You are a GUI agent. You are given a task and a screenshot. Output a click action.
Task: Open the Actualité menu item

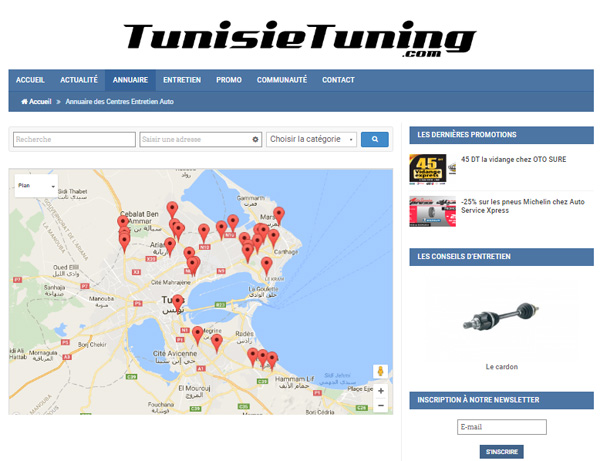(x=79, y=80)
